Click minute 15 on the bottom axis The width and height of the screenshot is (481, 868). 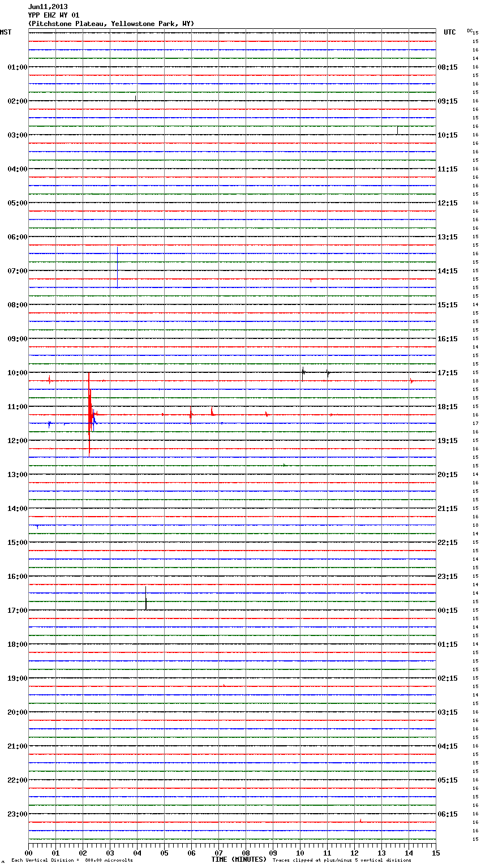(x=436, y=853)
